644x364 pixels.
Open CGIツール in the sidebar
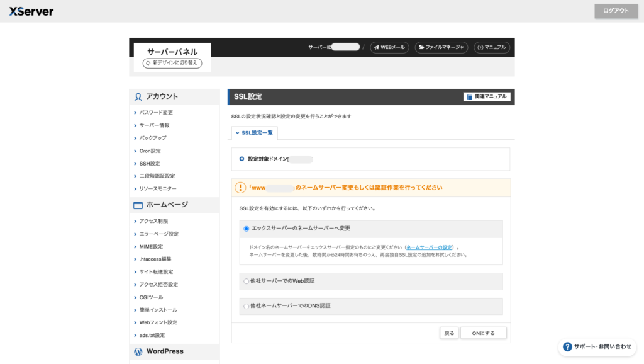pyautogui.click(x=151, y=297)
